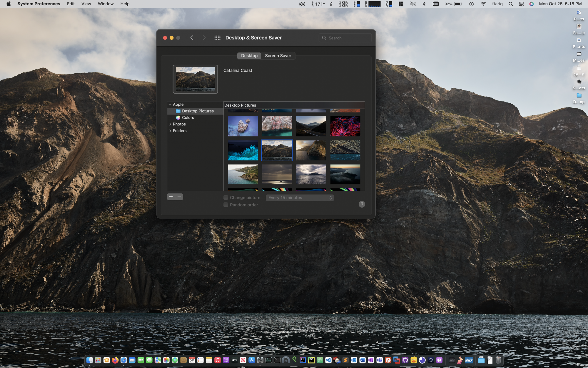Enable the Change picture checkbox
The image size is (588, 368).
click(x=226, y=198)
